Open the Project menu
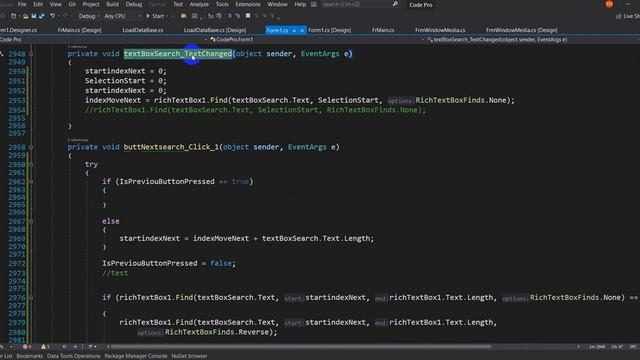Image resolution: width=640 pixels, height=360 pixels. [91, 4]
